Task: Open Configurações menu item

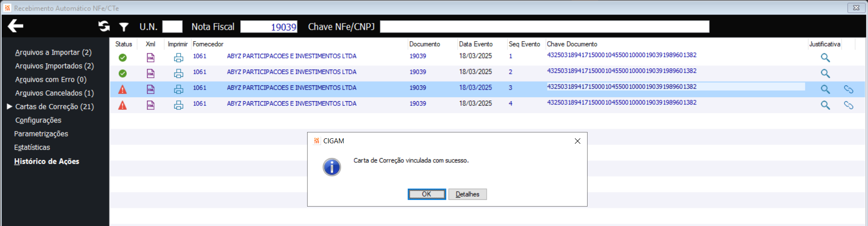Action: 38,120
